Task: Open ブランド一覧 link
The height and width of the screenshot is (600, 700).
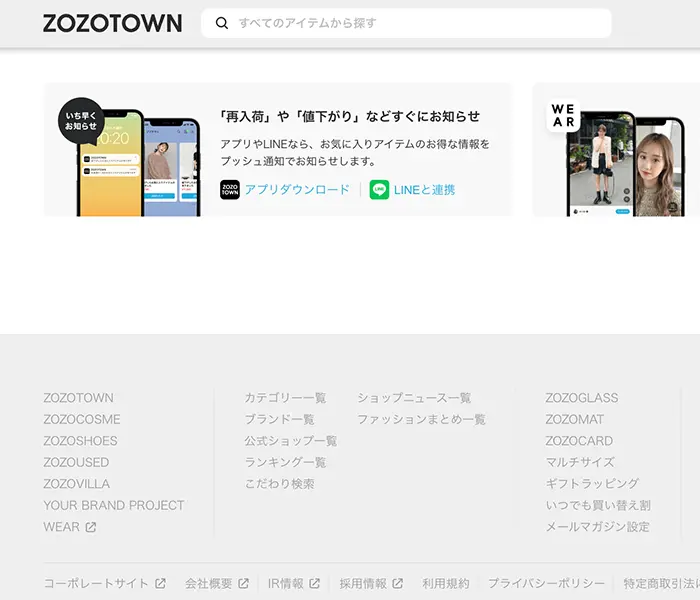Action: [279, 419]
